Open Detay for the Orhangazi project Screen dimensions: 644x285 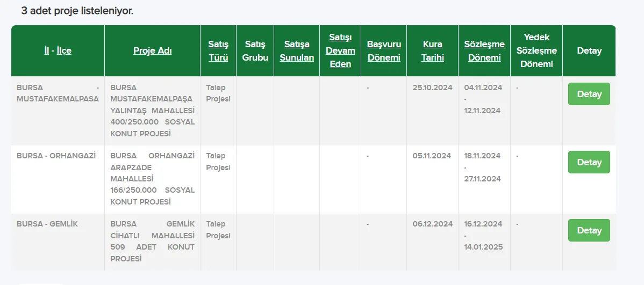[x=589, y=162]
